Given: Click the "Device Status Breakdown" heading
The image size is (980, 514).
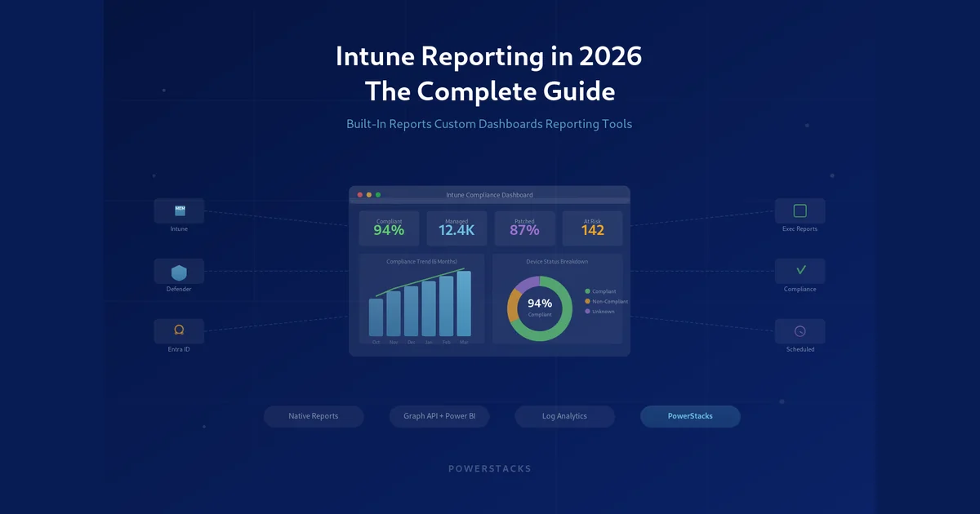Looking at the screenshot, I should (x=557, y=261).
